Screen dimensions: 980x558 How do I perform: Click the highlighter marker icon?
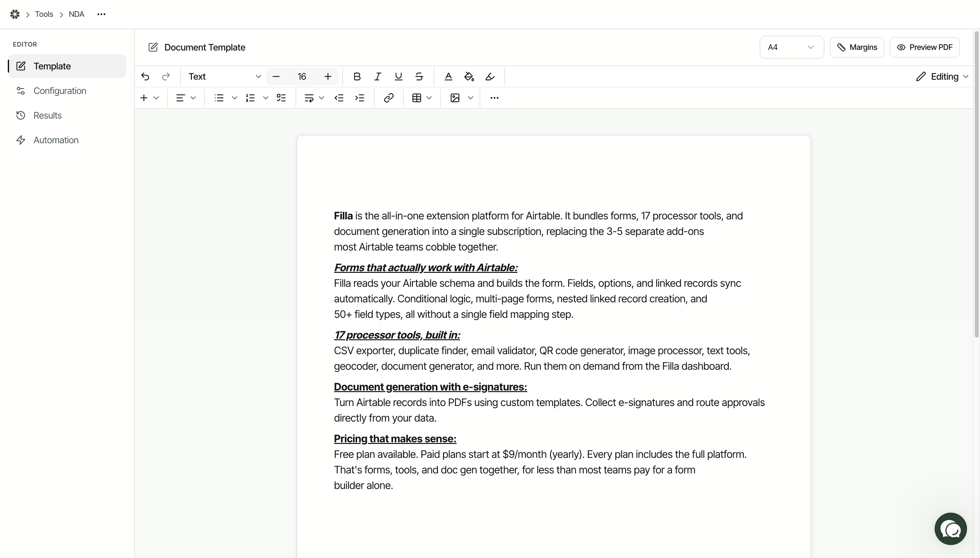[490, 77]
